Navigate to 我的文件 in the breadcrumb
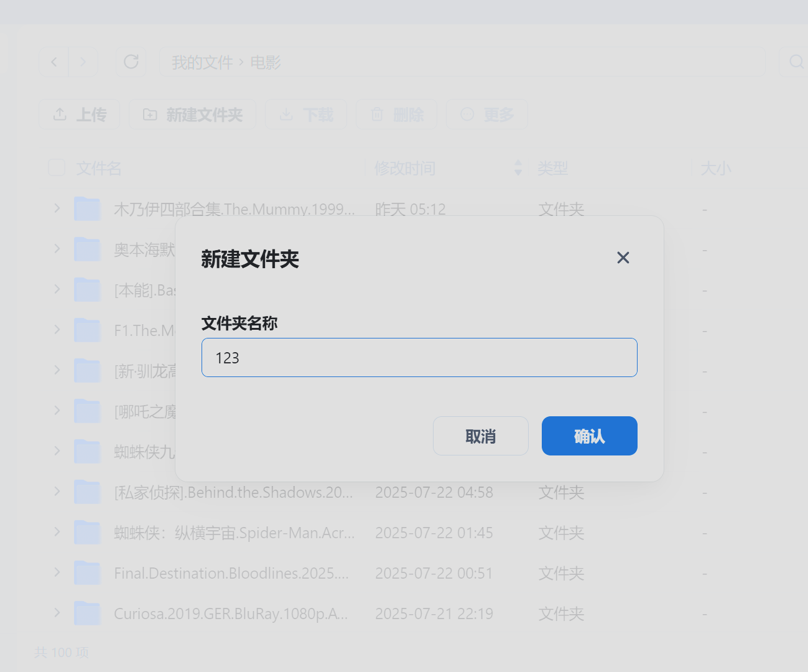 pyautogui.click(x=202, y=63)
